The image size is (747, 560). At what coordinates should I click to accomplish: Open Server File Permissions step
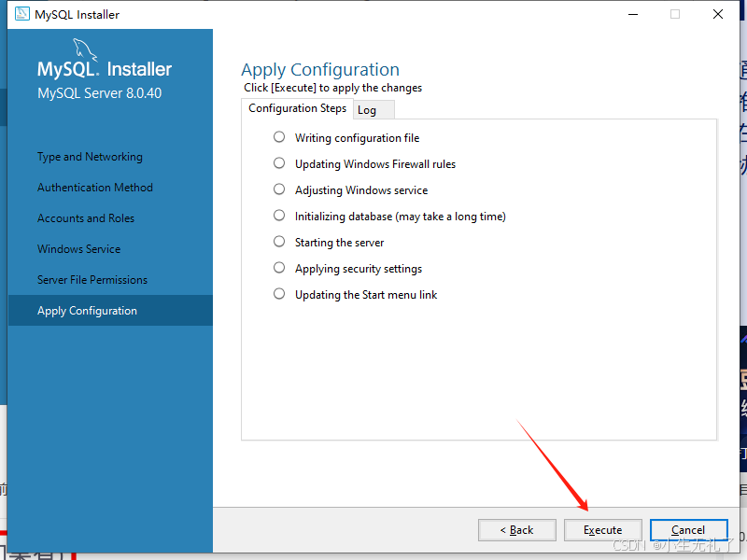(x=92, y=279)
